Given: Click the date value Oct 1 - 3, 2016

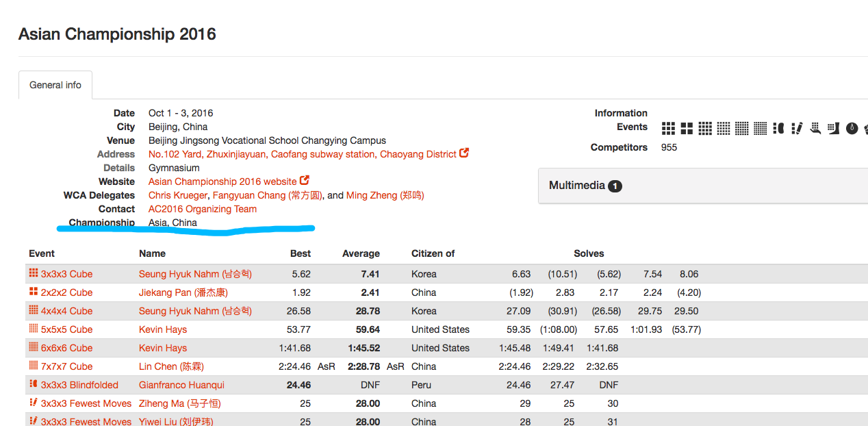Looking at the screenshot, I should point(181,113).
